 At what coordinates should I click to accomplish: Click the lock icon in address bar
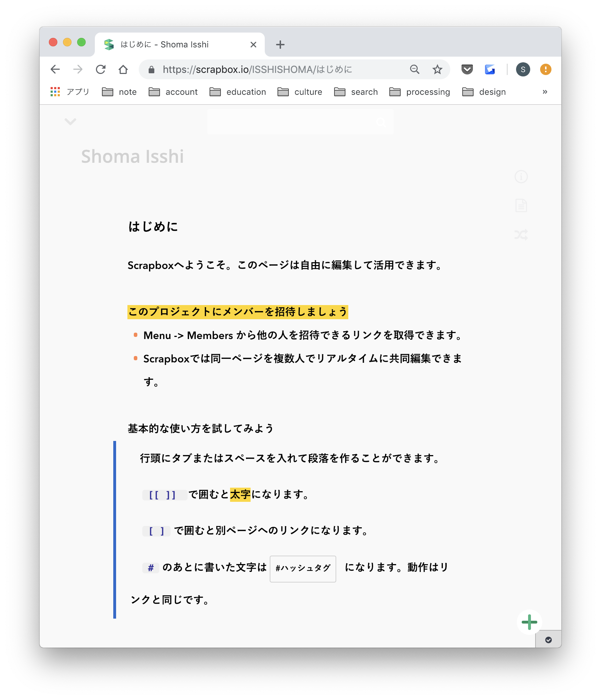click(151, 70)
